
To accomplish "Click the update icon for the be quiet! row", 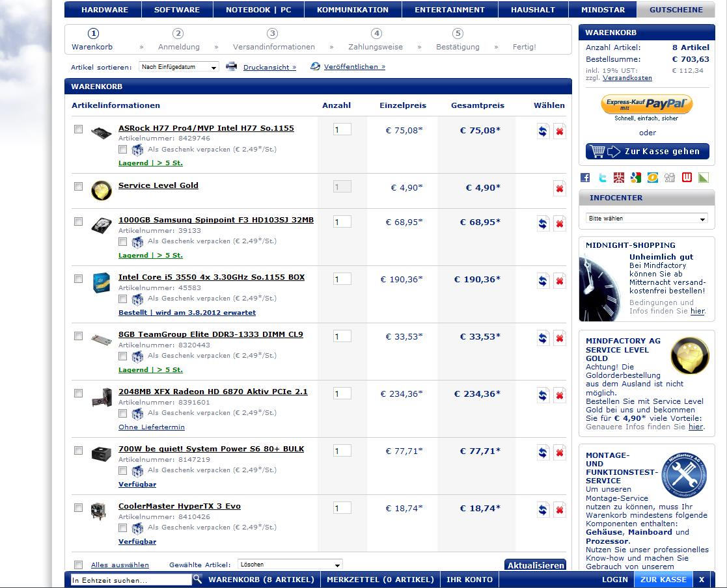I will click(x=543, y=453).
